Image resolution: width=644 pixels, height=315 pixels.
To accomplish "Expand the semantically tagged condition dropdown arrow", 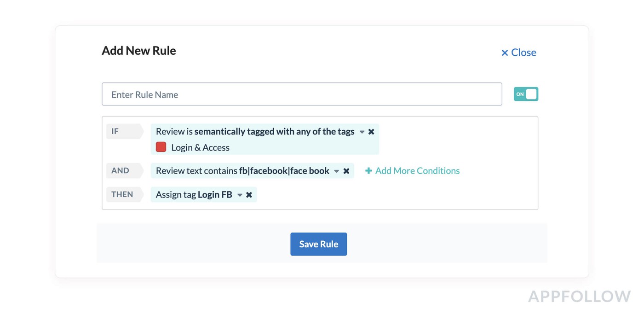I will pos(362,132).
